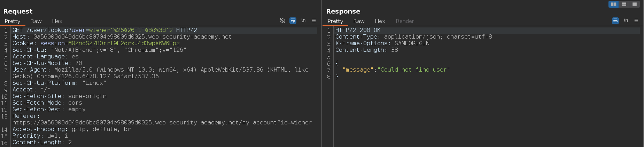Click the Sec-Fetch-Mode: cors header
Viewport: 644px width, 147px height.
pos(47,103)
